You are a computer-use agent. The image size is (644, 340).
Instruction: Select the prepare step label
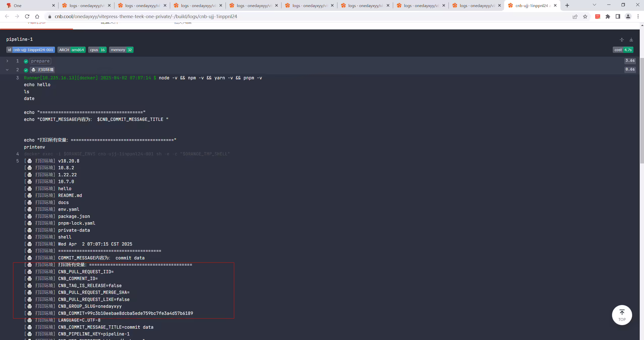pos(40,61)
